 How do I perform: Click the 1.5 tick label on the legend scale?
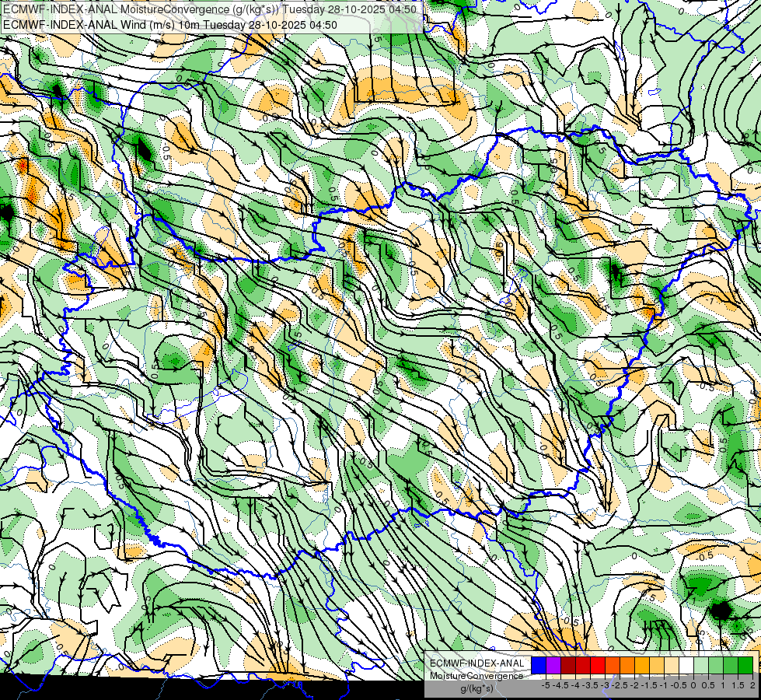coord(738,685)
